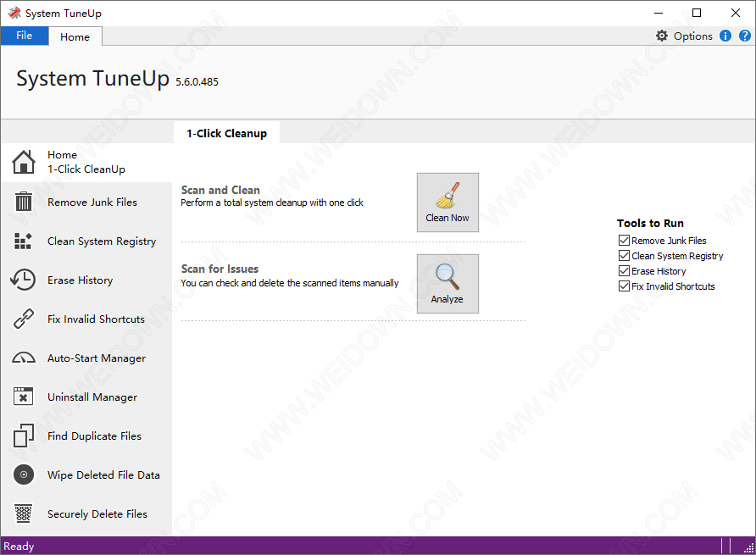
Task: Open the blue info about icon
Action: [x=725, y=36]
